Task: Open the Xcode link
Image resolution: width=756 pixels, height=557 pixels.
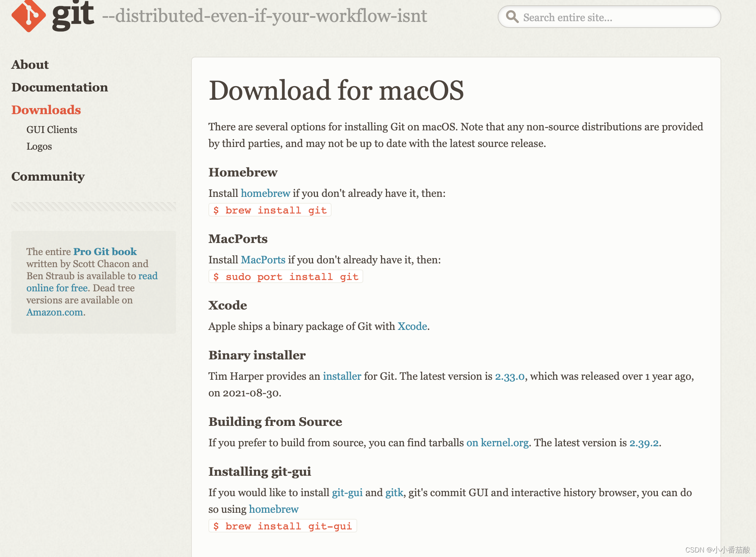Action: 412,326
